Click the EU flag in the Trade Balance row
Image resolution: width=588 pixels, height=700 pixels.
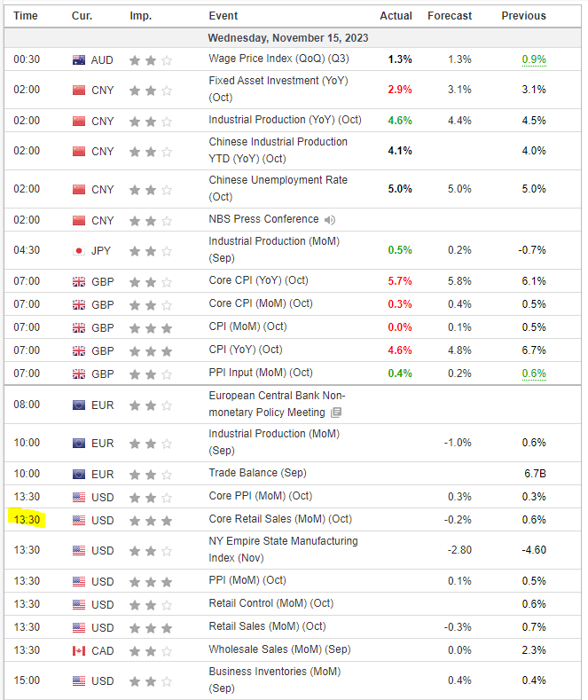click(80, 474)
